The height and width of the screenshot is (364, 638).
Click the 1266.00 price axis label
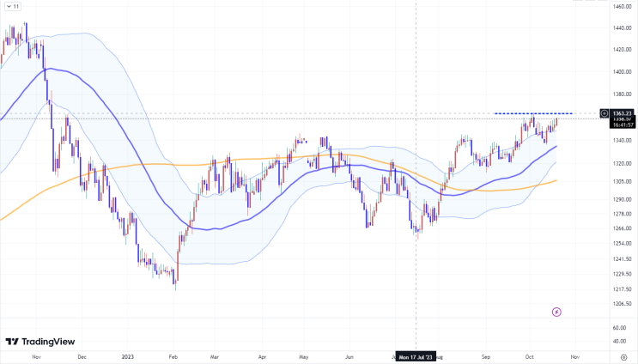click(x=623, y=228)
